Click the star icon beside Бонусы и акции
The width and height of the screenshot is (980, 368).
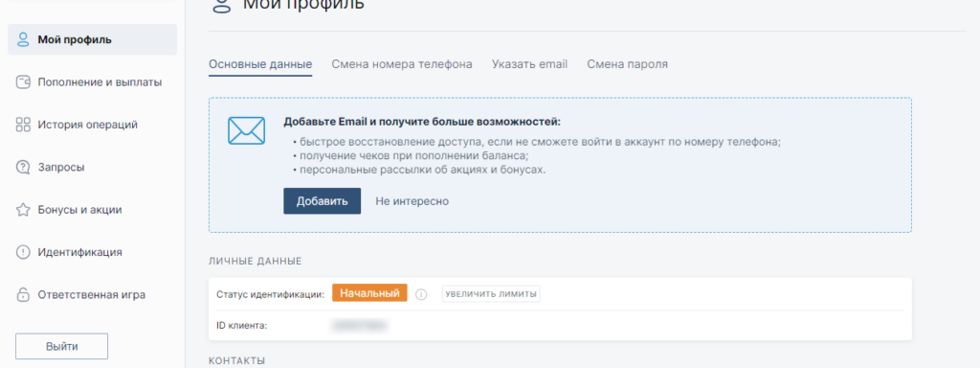point(23,210)
